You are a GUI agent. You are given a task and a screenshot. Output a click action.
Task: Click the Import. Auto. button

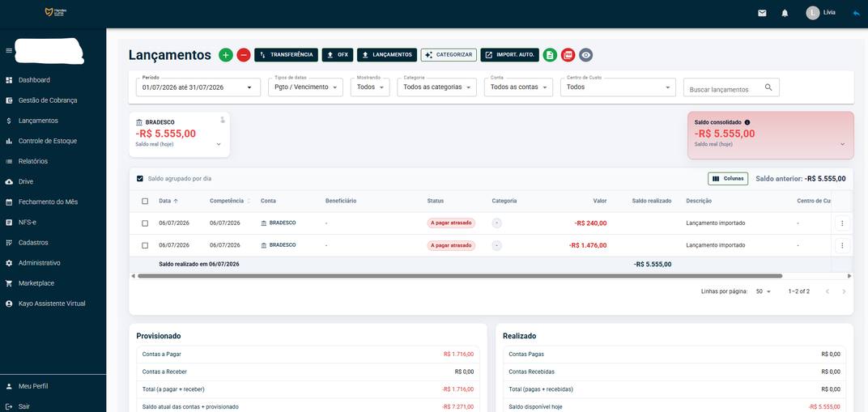510,55
